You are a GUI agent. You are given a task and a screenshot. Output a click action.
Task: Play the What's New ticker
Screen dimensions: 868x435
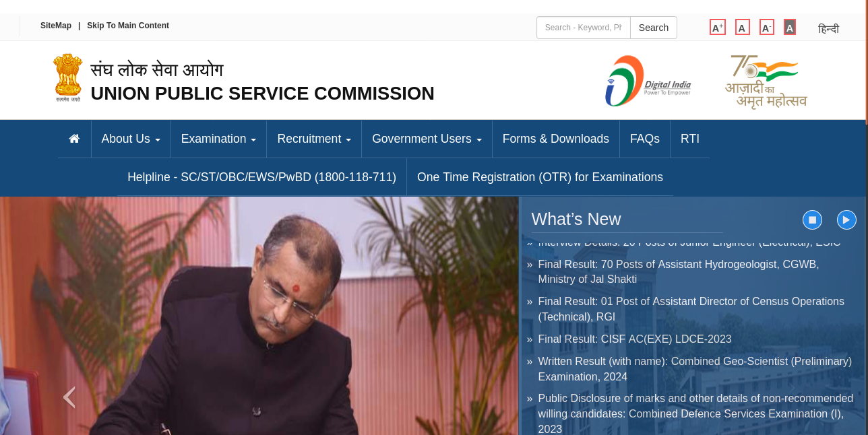click(x=846, y=220)
